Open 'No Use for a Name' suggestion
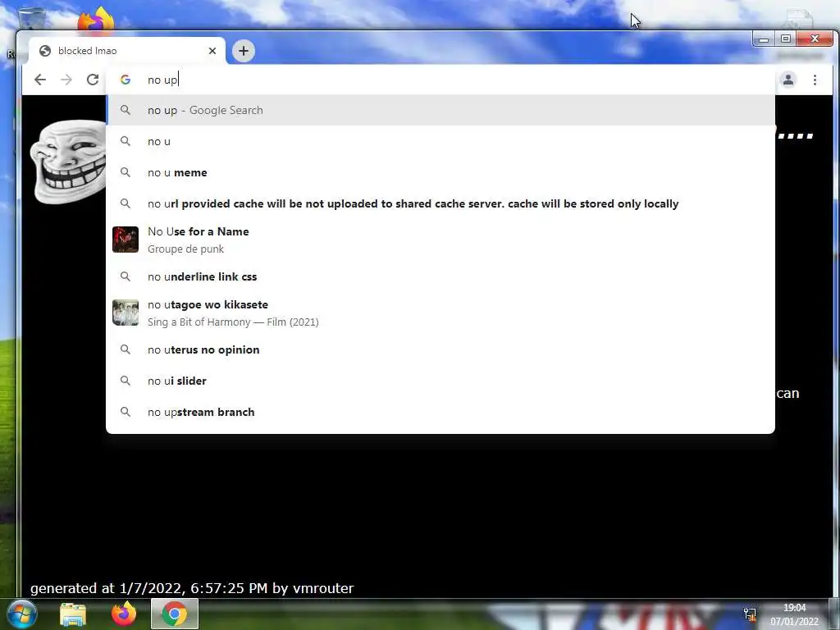The image size is (840, 630). (441, 240)
